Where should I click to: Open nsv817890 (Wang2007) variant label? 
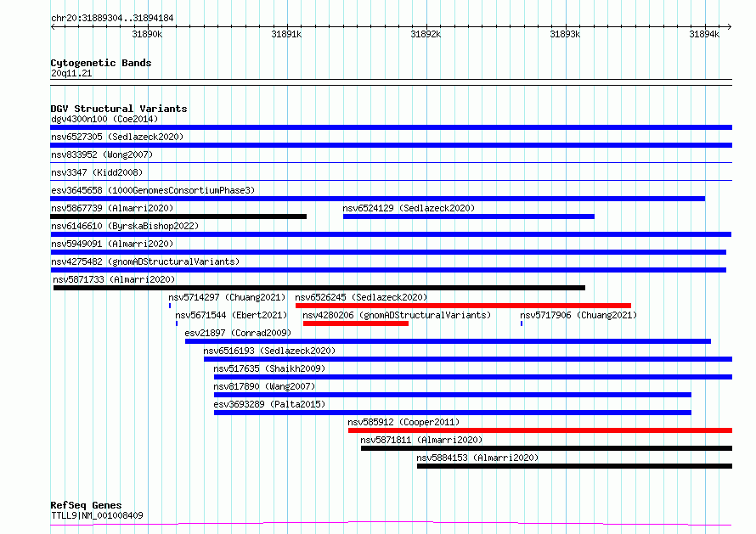(x=264, y=386)
